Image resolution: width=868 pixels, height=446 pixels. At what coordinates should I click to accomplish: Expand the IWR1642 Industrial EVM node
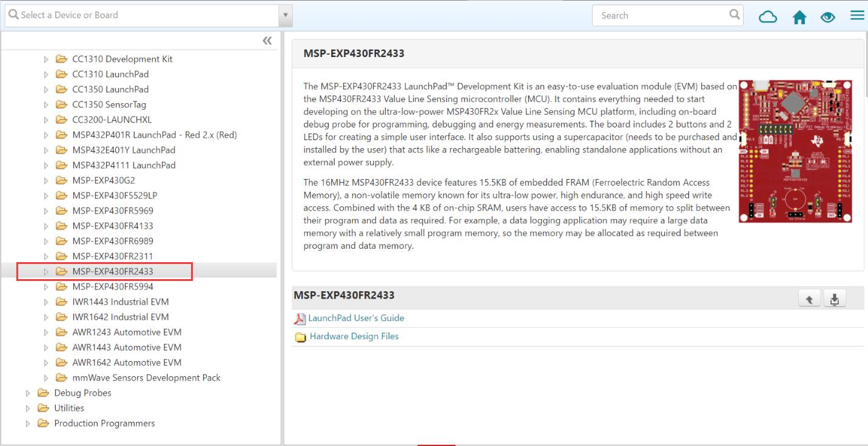point(46,317)
